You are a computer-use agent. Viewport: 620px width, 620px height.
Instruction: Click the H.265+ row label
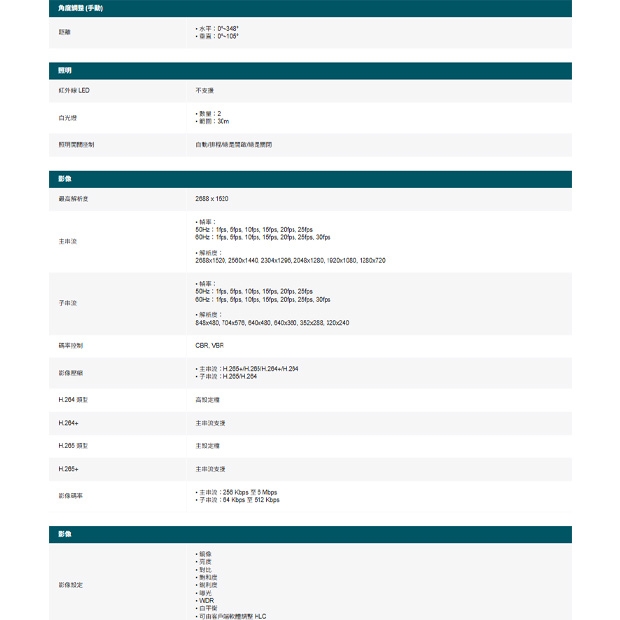click(68, 469)
